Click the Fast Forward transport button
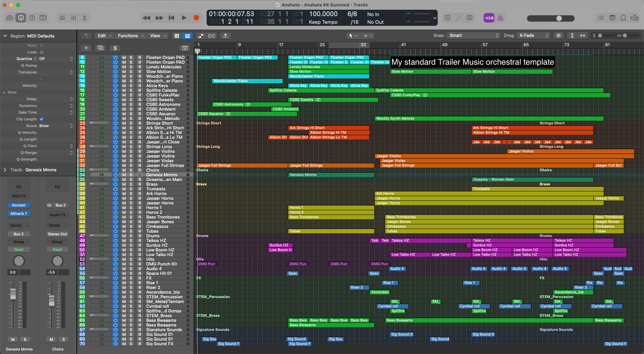The height and width of the screenshot is (354, 644). [159, 18]
